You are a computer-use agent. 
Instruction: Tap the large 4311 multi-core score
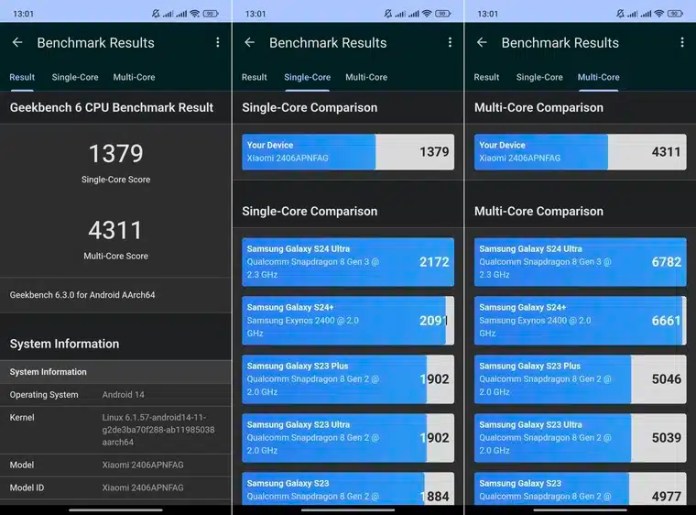115,230
